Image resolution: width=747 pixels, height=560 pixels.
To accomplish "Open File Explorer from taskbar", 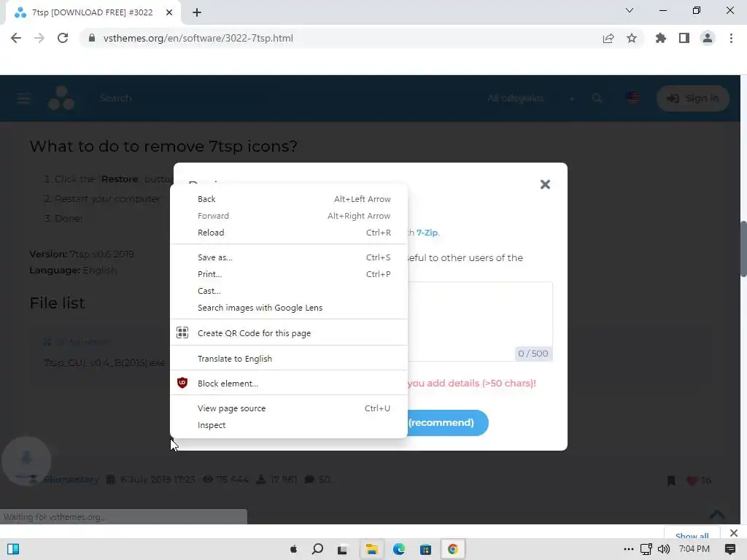I will click(x=371, y=549).
